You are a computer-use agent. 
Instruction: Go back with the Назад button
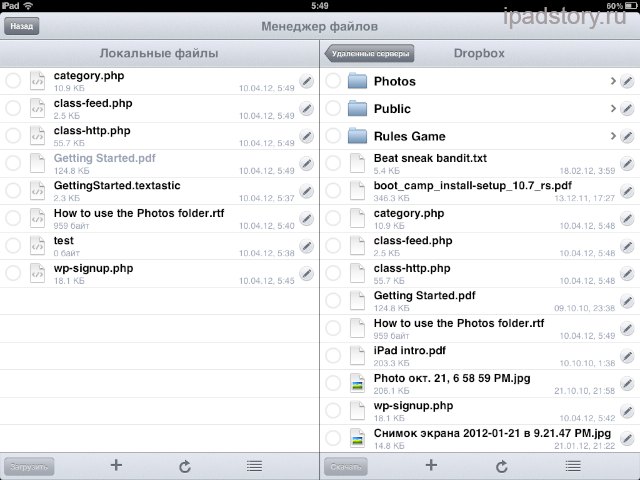point(22,26)
